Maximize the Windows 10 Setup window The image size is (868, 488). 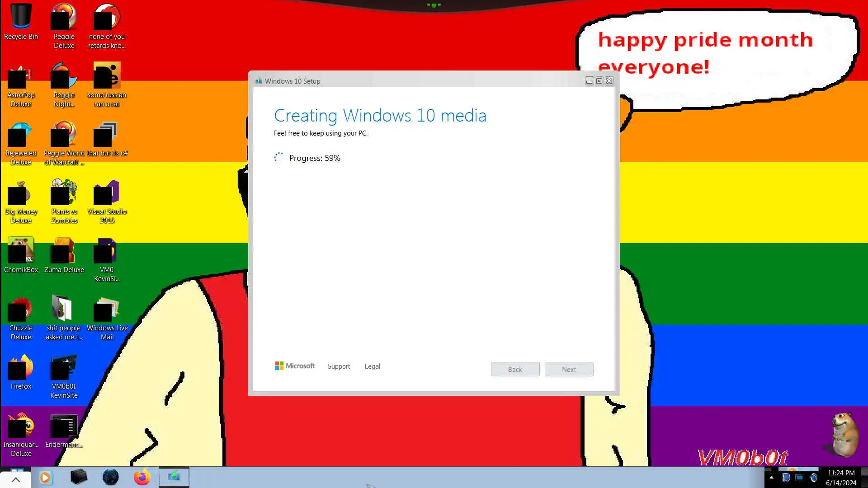coord(599,81)
